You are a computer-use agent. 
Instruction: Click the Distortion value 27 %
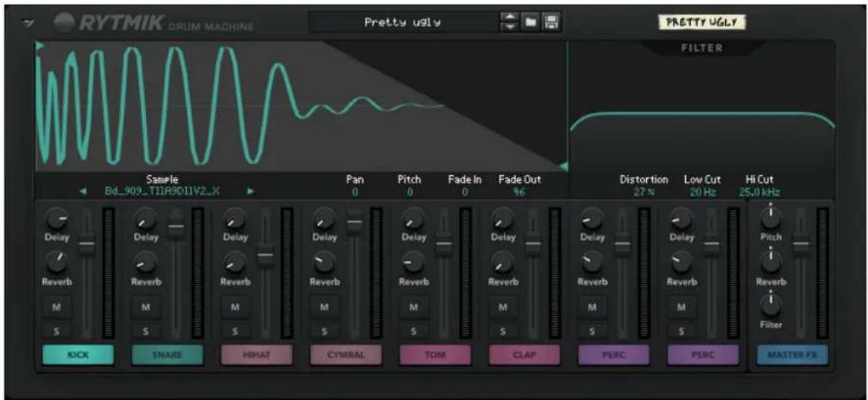coord(643,192)
